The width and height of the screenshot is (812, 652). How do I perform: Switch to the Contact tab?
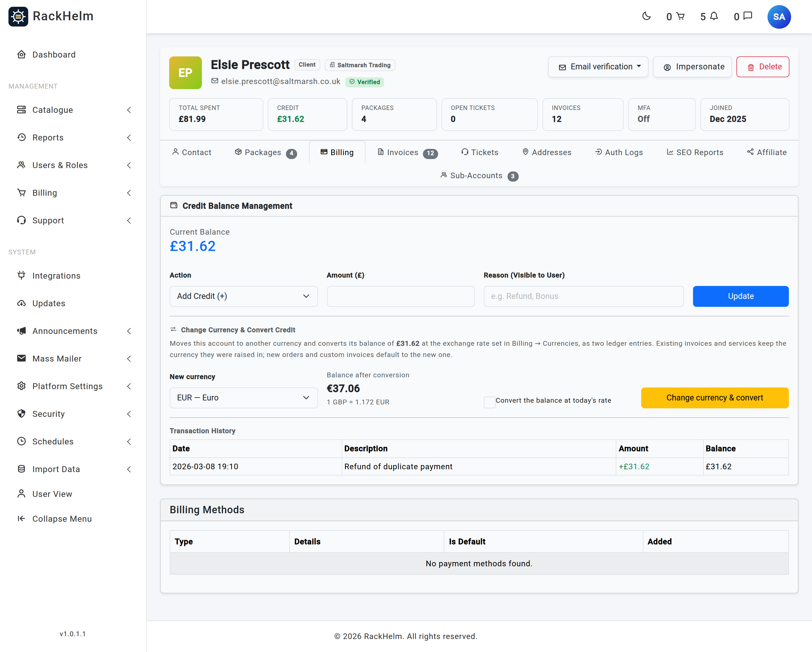pos(191,152)
